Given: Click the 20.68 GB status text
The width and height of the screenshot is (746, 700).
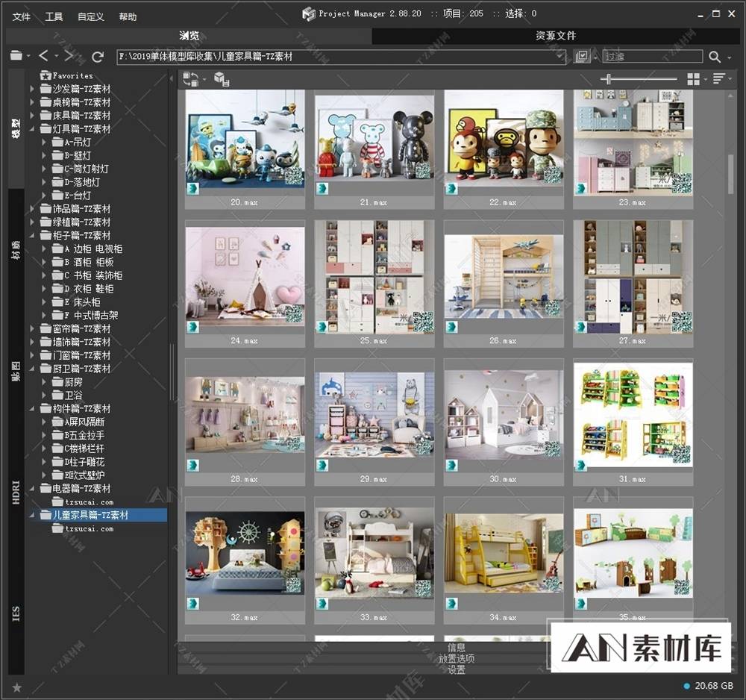Looking at the screenshot, I should [x=714, y=686].
